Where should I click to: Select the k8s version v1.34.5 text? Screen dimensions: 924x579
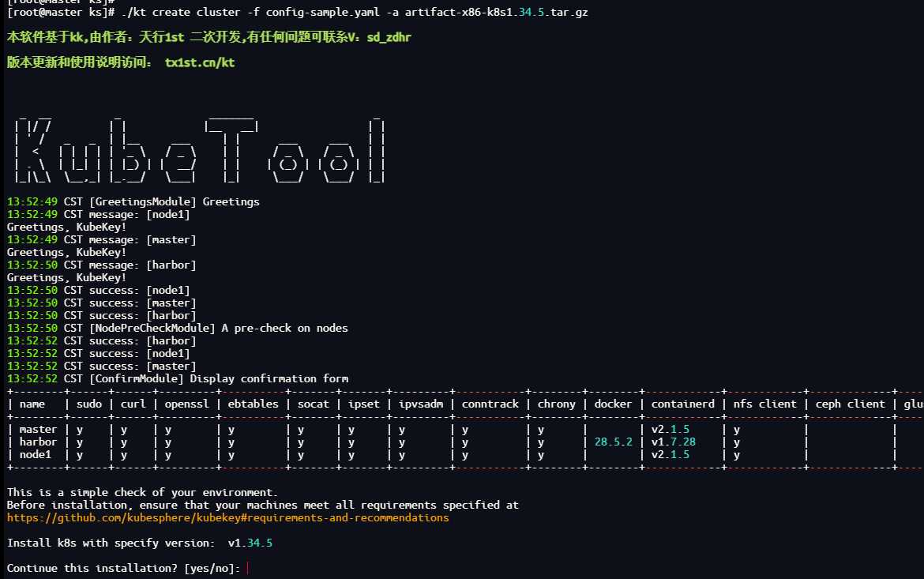250,543
